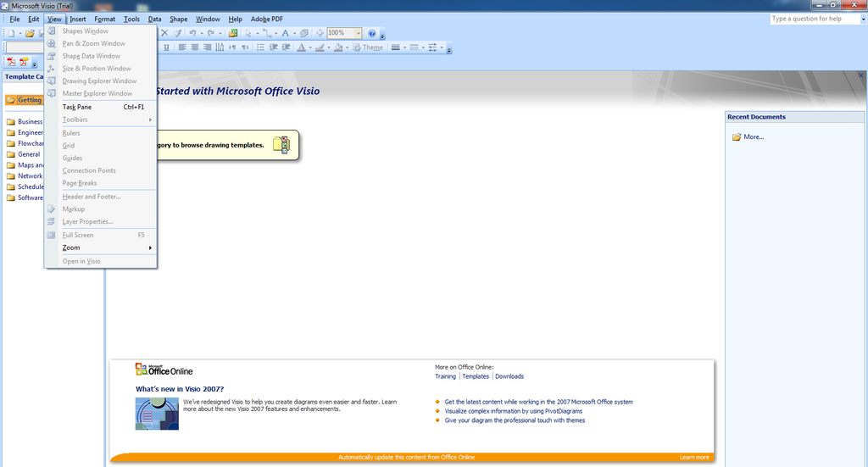
Task: Apply bullets list formatting
Action: (260, 47)
